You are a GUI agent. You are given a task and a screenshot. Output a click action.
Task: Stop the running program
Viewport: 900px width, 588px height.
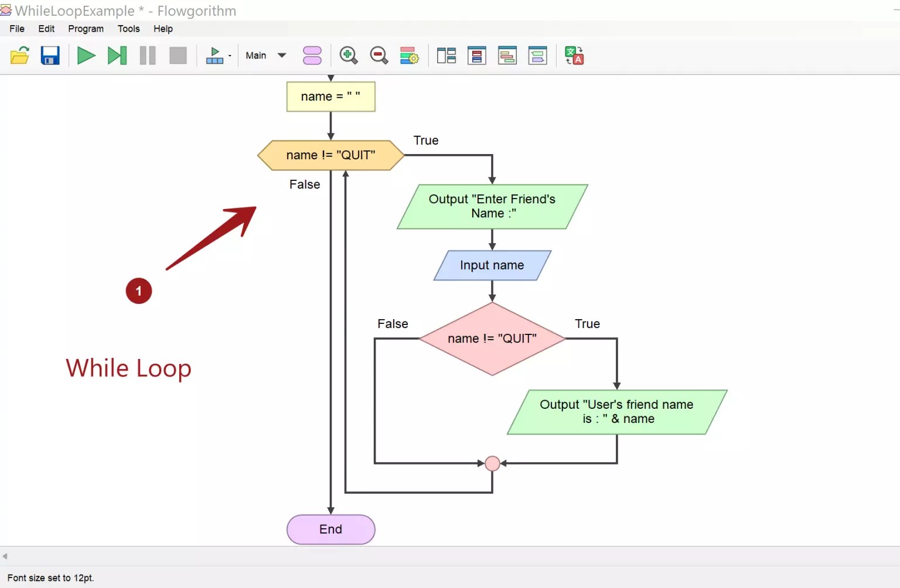(x=178, y=56)
